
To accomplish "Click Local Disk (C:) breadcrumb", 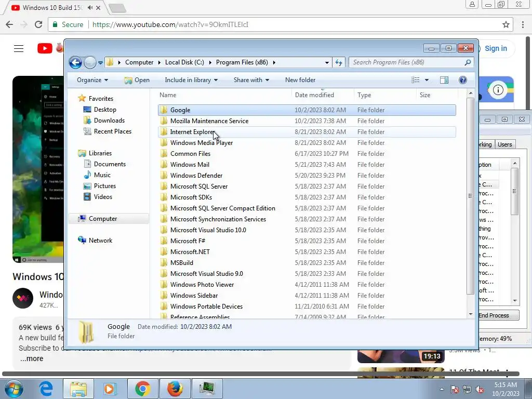I will pos(184,62).
